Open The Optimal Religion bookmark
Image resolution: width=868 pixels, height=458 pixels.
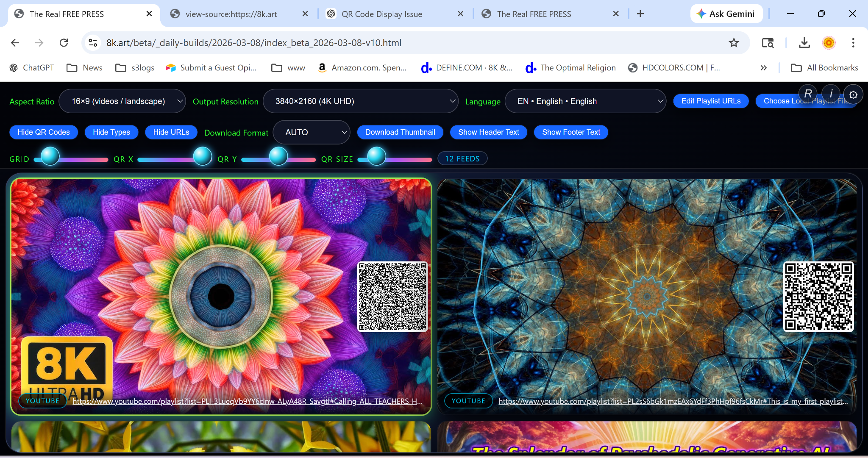(x=570, y=68)
